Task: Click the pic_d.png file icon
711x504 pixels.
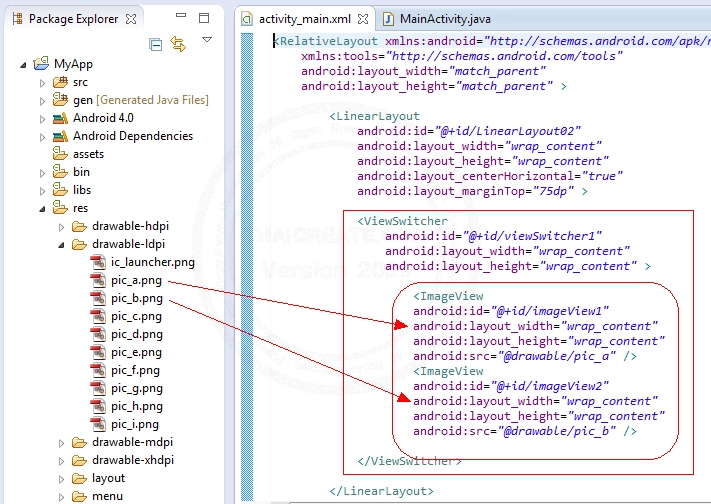Action: pos(98,334)
